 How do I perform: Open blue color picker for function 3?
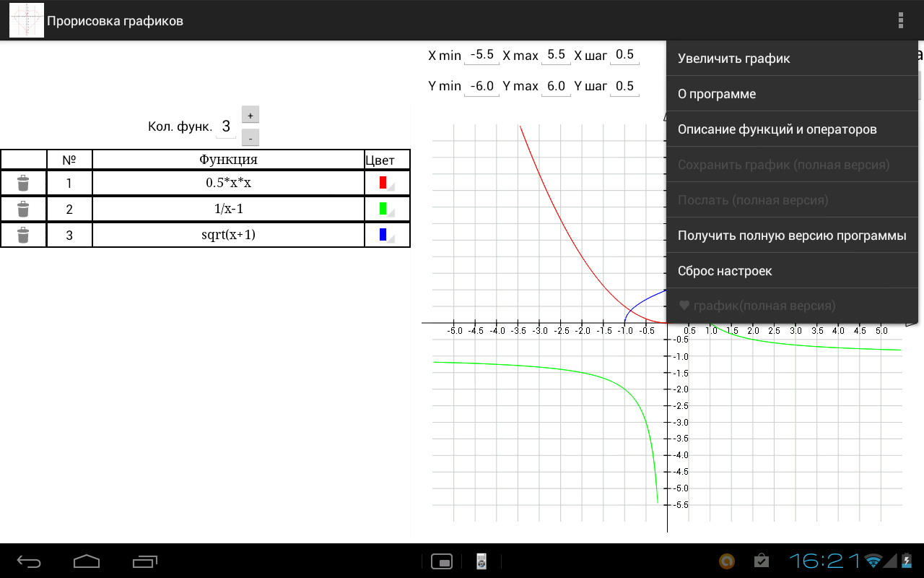pyautogui.click(x=387, y=235)
